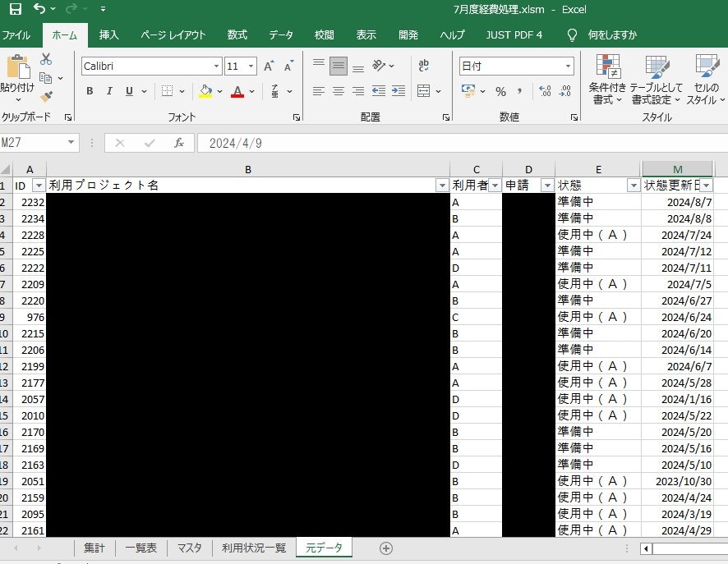This screenshot has width=728, height=564.
Task: Open the Name Box dropdown arrow
Action: click(71, 142)
